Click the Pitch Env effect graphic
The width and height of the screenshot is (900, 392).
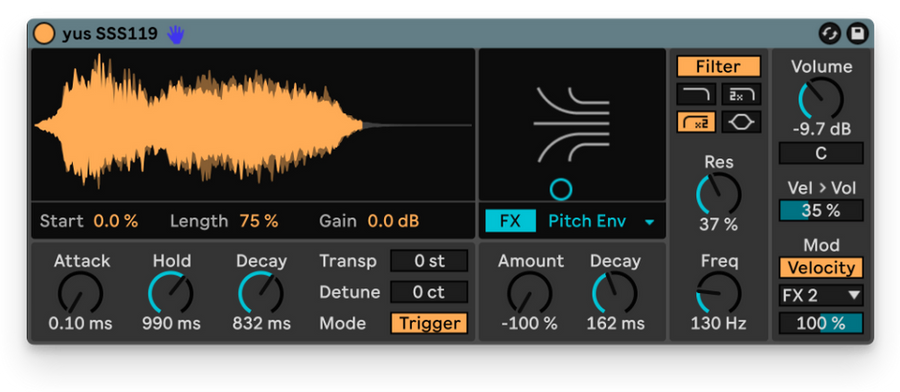(x=572, y=124)
